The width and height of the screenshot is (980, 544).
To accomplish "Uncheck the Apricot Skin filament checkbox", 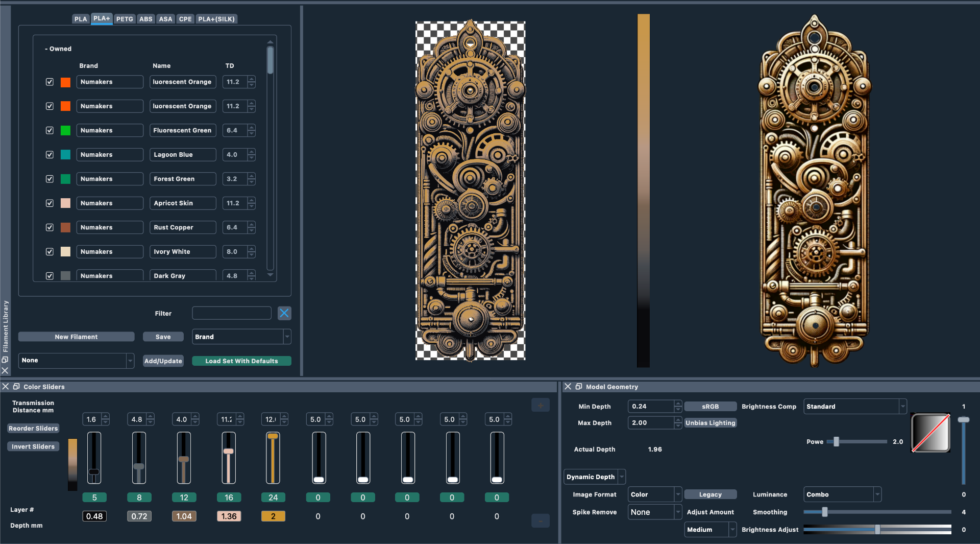I will point(50,203).
